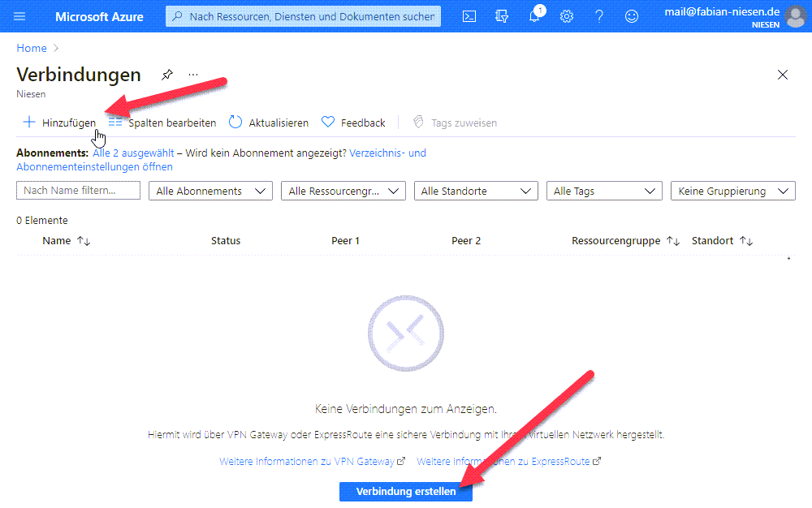
Task: Click the Nach Name filtern field
Action: (78, 191)
